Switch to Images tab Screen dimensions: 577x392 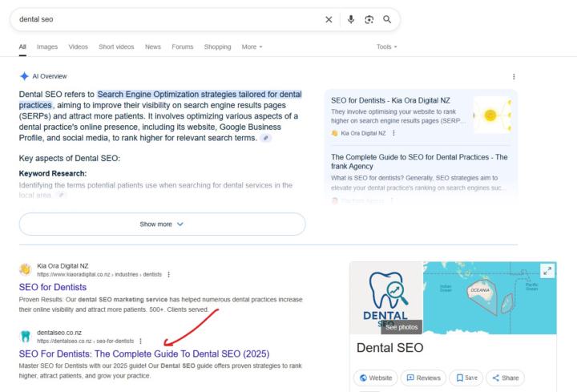click(47, 46)
